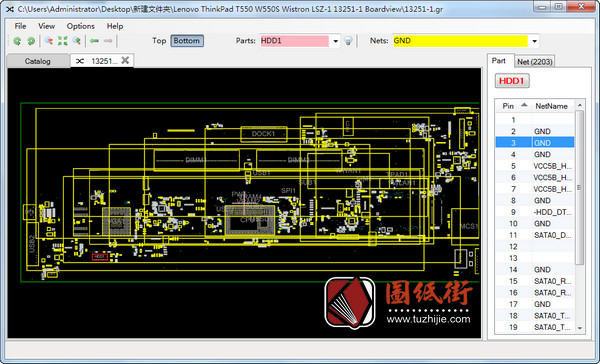Click the pin list vertical scrollbar thumb
The image size is (600, 364).
pyautogui.click(x=579, y=188)
